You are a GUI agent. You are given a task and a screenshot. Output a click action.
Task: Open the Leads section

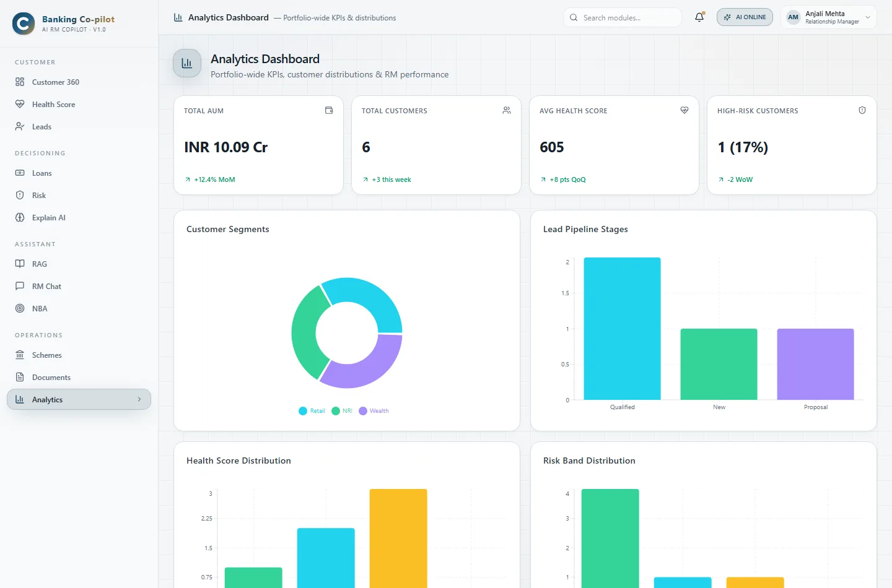(79, 126)
